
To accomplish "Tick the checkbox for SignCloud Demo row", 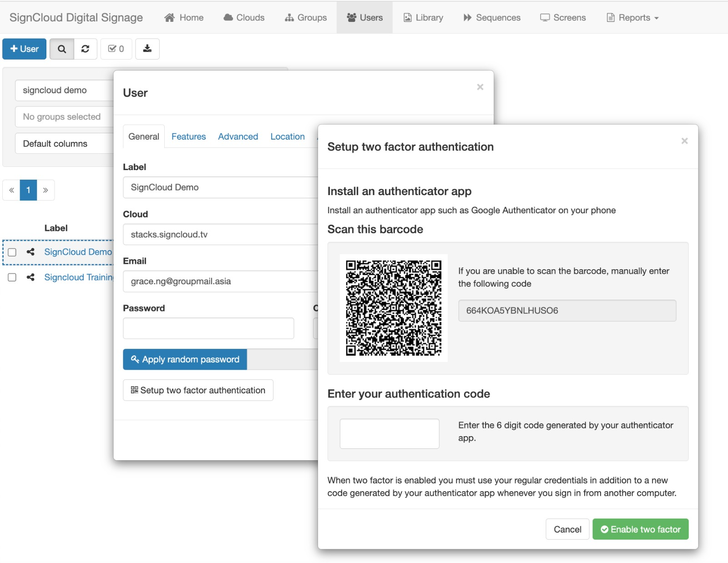I will click(x=12, y=252).
